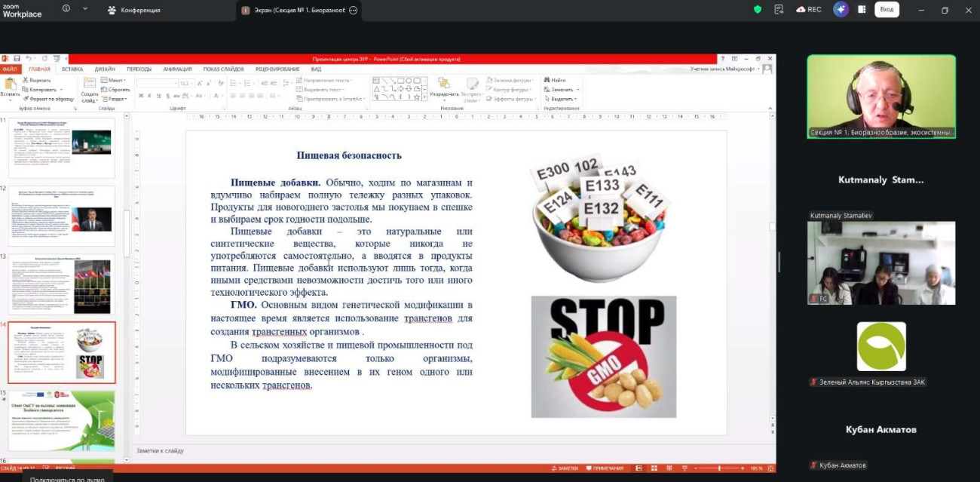The width and height of the screenshot is (980, 482).
Task: Click fit slide to window icon
Action: click(769, 468)
